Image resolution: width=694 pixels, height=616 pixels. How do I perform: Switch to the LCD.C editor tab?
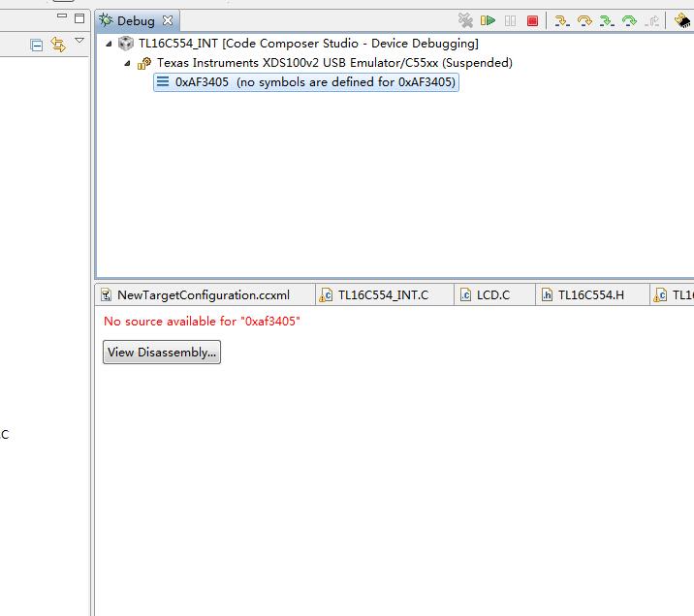point(493,295)
